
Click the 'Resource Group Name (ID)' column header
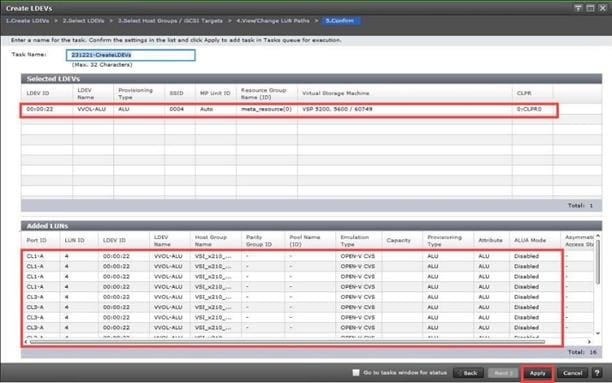263,93
